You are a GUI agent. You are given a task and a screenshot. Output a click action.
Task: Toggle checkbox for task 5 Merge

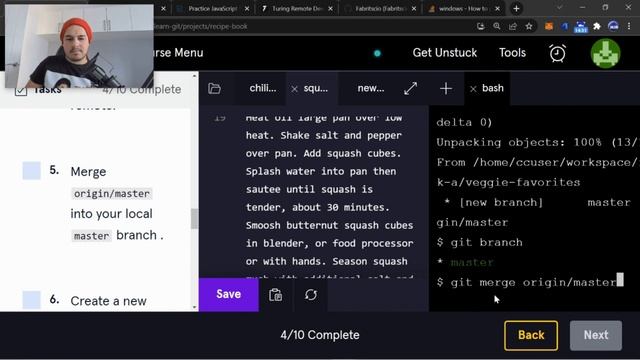pyautogui.click(x=31, y=171)
